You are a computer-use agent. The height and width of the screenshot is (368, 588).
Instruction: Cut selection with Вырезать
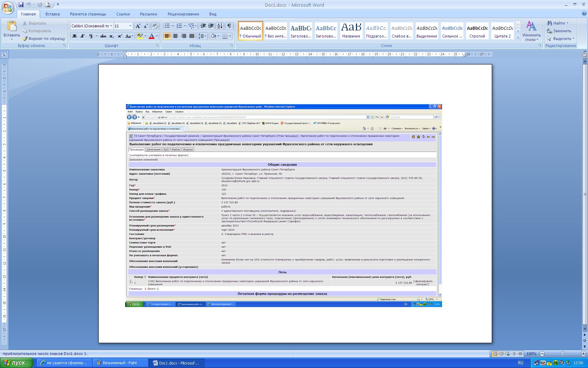click(x=34, y=23)
